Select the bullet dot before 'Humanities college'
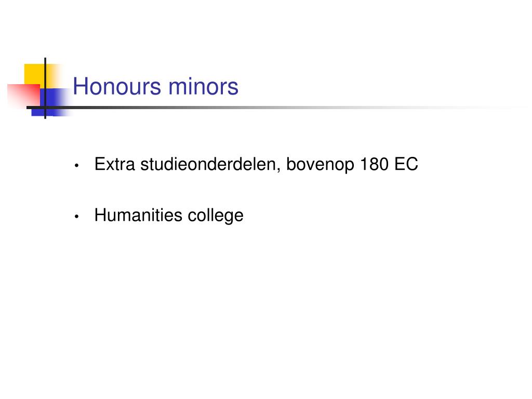This screenshot has height=399, width=532. 77,216
